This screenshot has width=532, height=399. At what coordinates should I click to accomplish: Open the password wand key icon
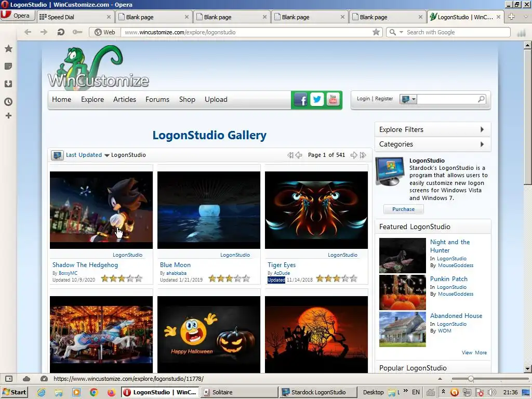(x=77, y=32)
